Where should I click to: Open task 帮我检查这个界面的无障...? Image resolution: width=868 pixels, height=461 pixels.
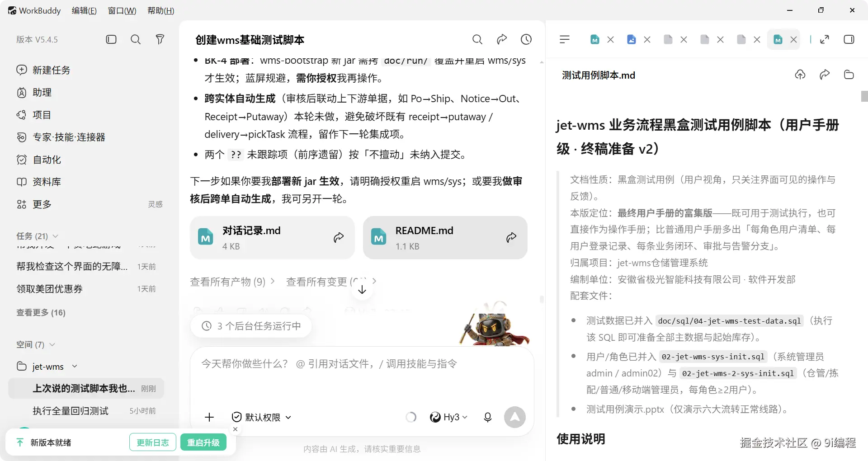(x=86, y=267)
